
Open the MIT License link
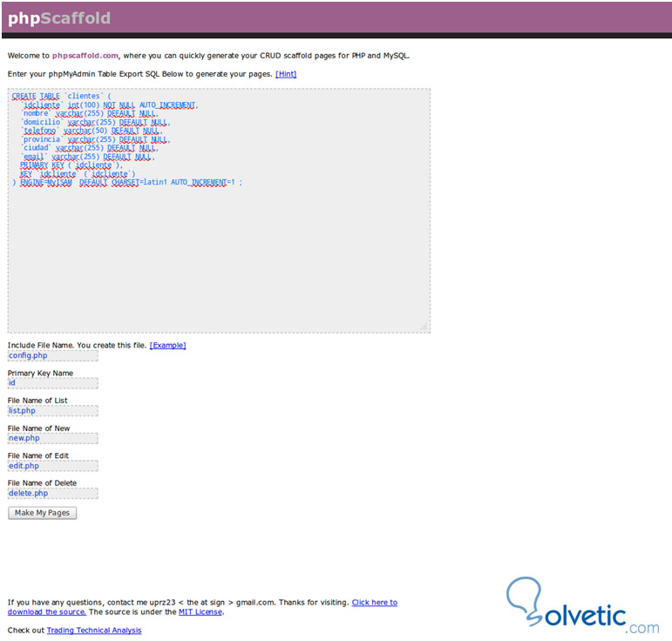(x=200, y=612)
